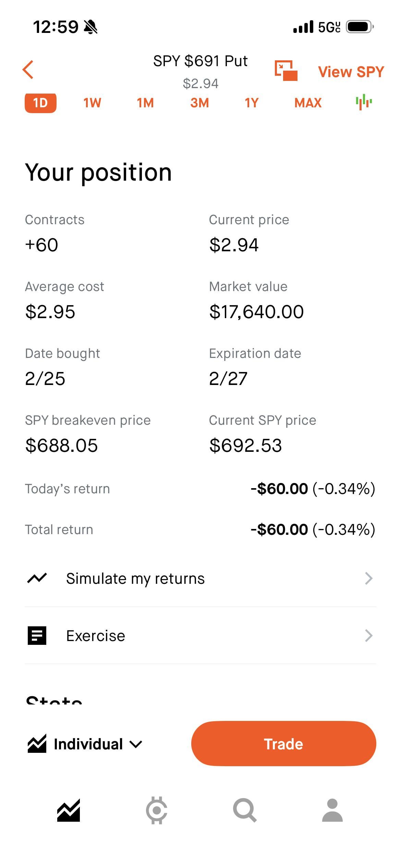The width and height of the screenshot is (401, 868).
Task: Tap the back arrow icon
Action: coord(28,70)
